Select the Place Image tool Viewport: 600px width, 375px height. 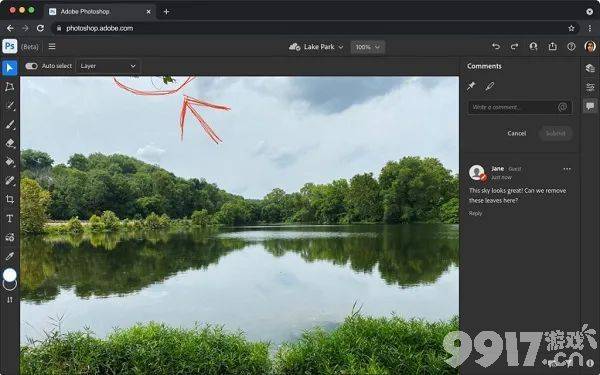[x=10, y=237]
